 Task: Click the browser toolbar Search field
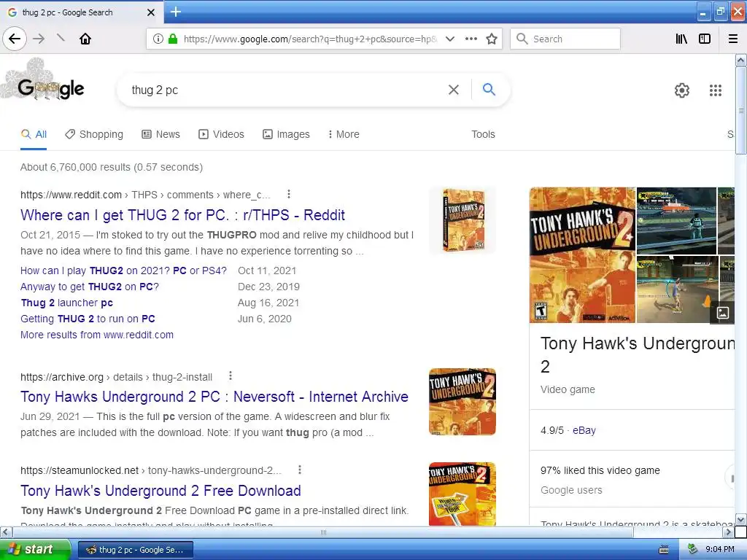tap(565, 39)
